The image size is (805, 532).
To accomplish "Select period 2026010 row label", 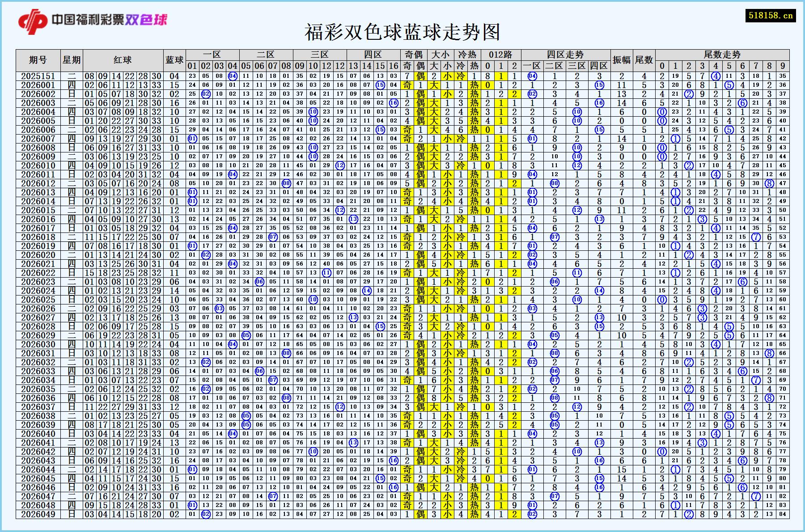I will coord(38,165).
